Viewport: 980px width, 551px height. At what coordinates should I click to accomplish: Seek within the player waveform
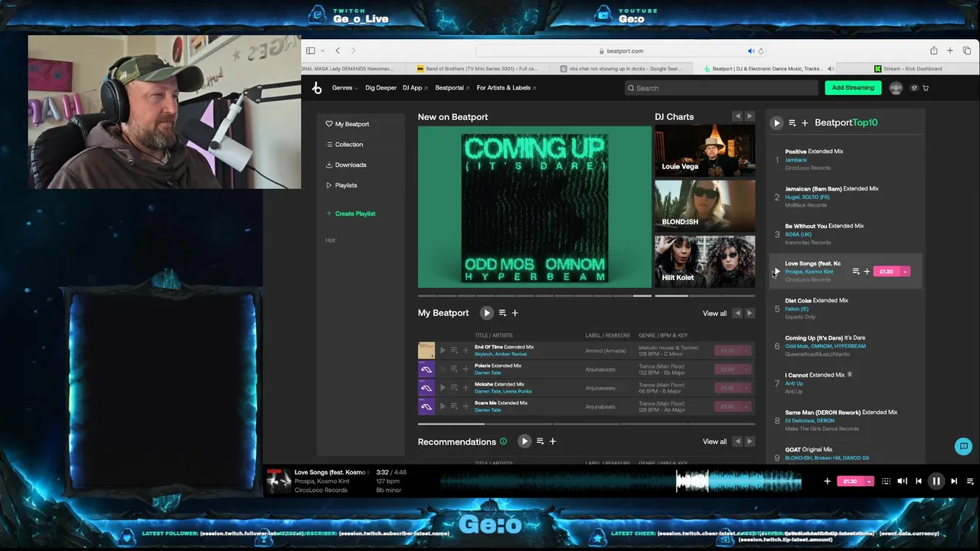(620, 481)
